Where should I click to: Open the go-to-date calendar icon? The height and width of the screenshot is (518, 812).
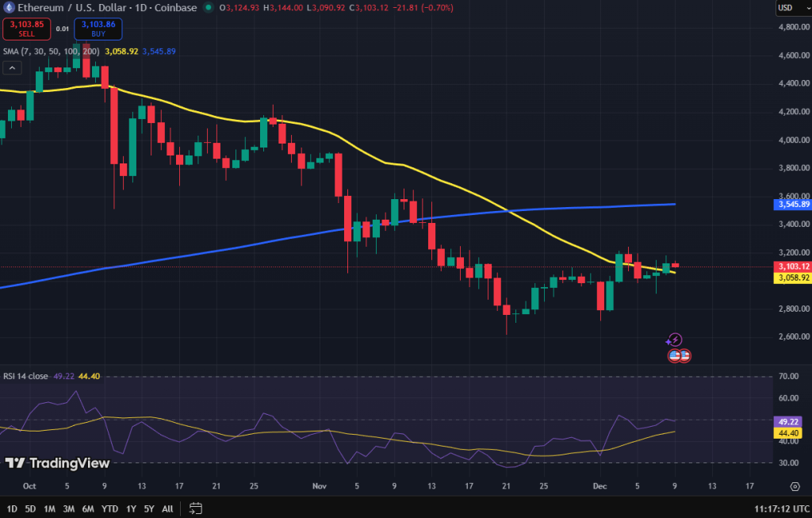pos(195,508)
